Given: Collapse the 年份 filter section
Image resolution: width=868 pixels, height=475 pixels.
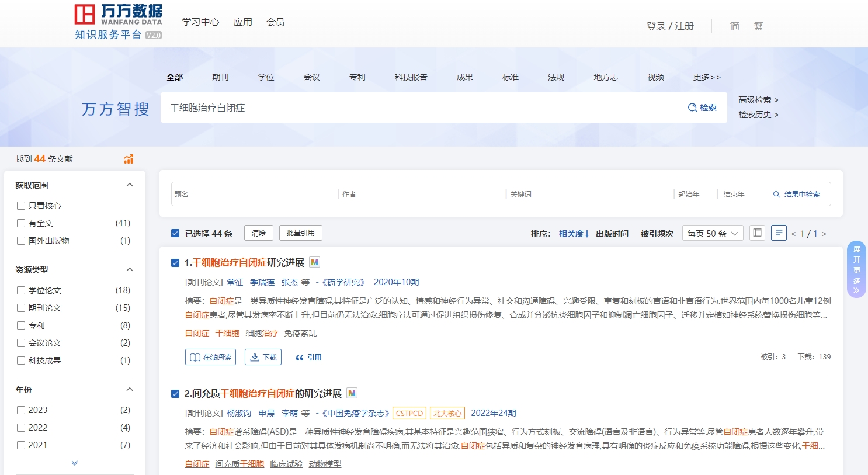Looking at the screenshot, I should coord(130,389).
